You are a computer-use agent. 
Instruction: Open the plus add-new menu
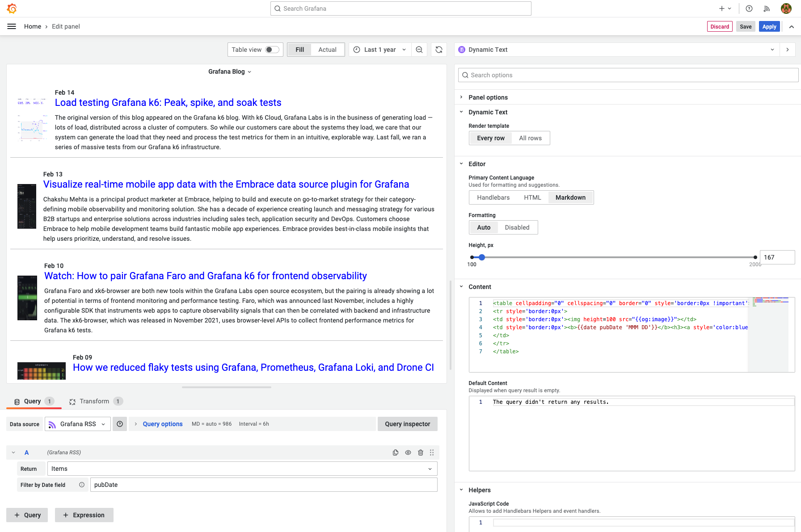pyautogui.click(x=725, y=8)
